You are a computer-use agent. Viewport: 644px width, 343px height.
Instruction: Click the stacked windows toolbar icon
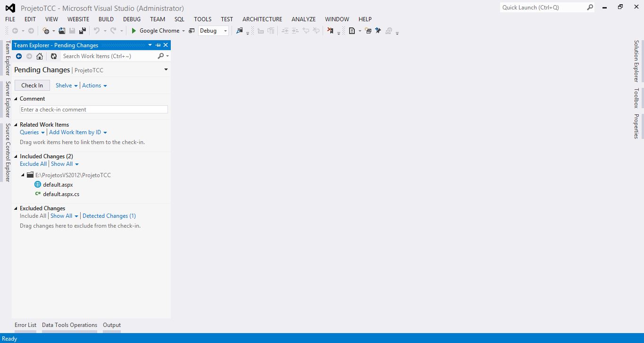368,31
